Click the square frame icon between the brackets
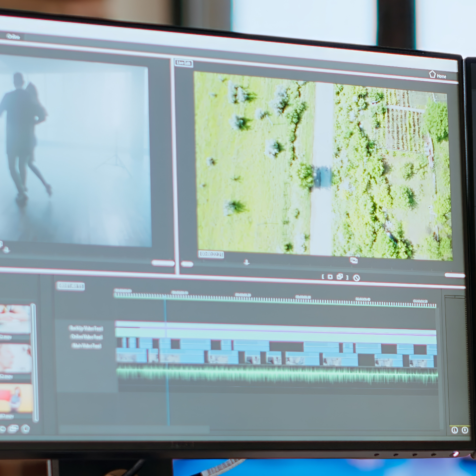Viewport: 476px width, 476px height. coord(330,277)
